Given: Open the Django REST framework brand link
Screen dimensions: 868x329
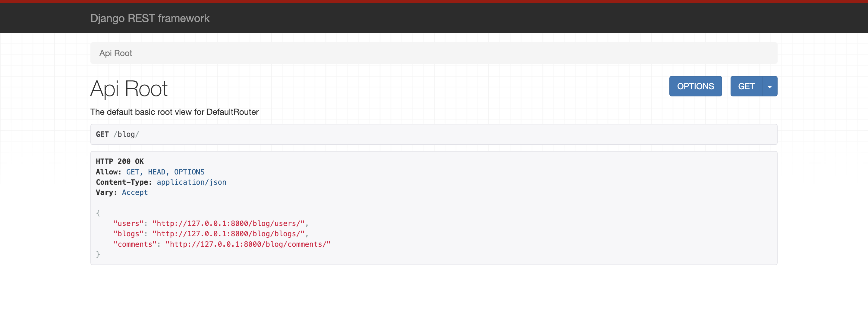Looking at the screenshot, I should (x=149, y=18).
